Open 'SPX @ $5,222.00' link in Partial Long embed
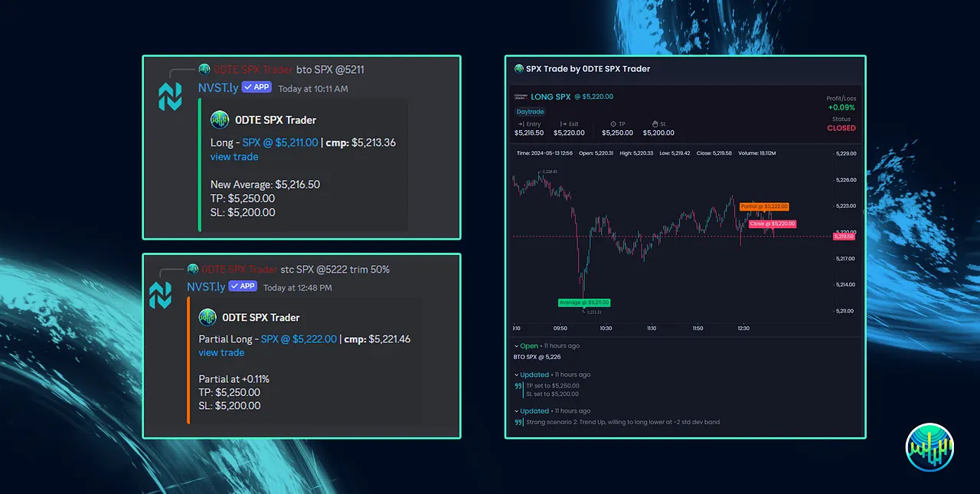Screen dimensions: 980x494 point(299,339)
